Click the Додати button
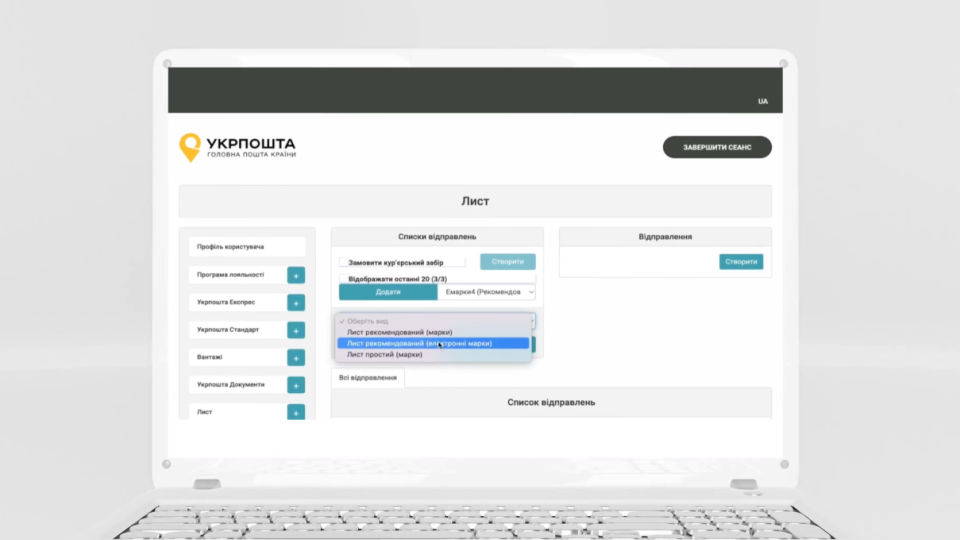Screen dimensions: 960x540 click(x=388, y=292)
